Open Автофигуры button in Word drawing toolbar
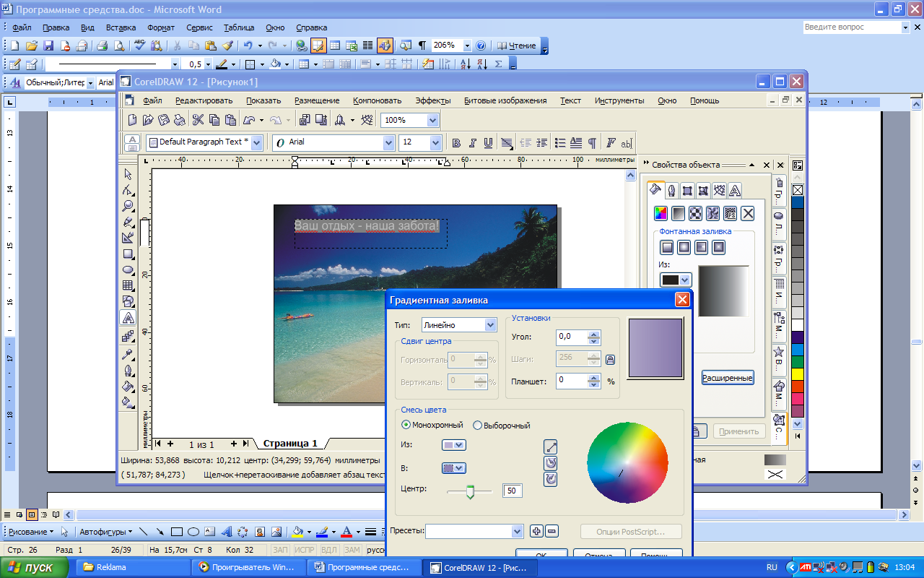This screenshot has width=924, height=578. (x=106, y=532)
